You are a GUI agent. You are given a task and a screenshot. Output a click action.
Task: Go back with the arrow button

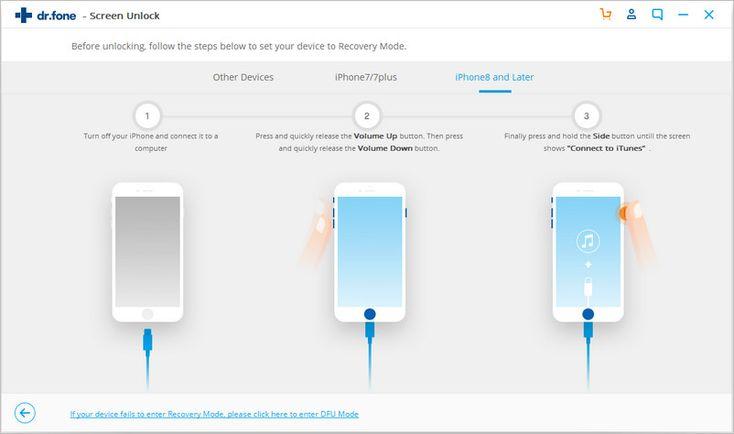(25, 413)
